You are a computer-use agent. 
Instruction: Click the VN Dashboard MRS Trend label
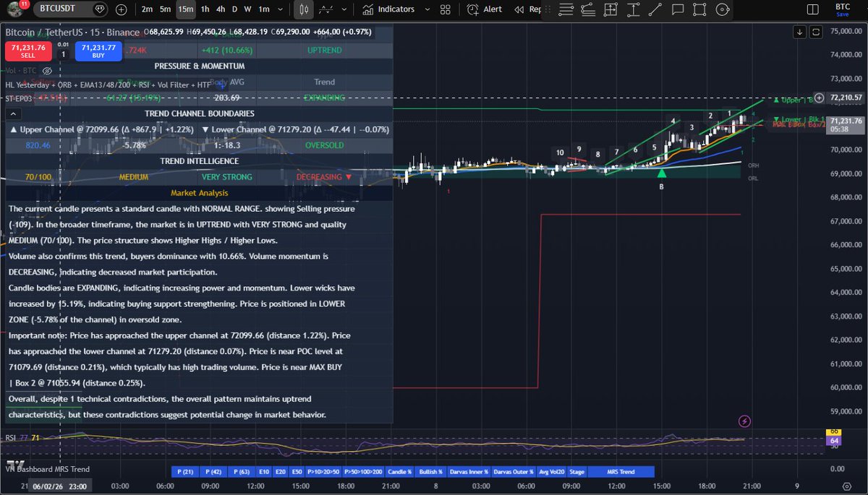coord(48,470)
